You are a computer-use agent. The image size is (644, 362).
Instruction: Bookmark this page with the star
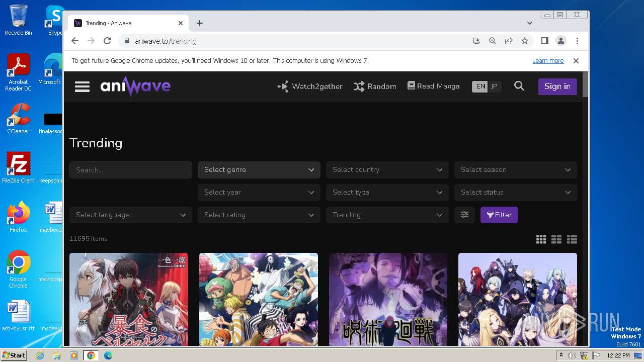click(x=525, y=41)
